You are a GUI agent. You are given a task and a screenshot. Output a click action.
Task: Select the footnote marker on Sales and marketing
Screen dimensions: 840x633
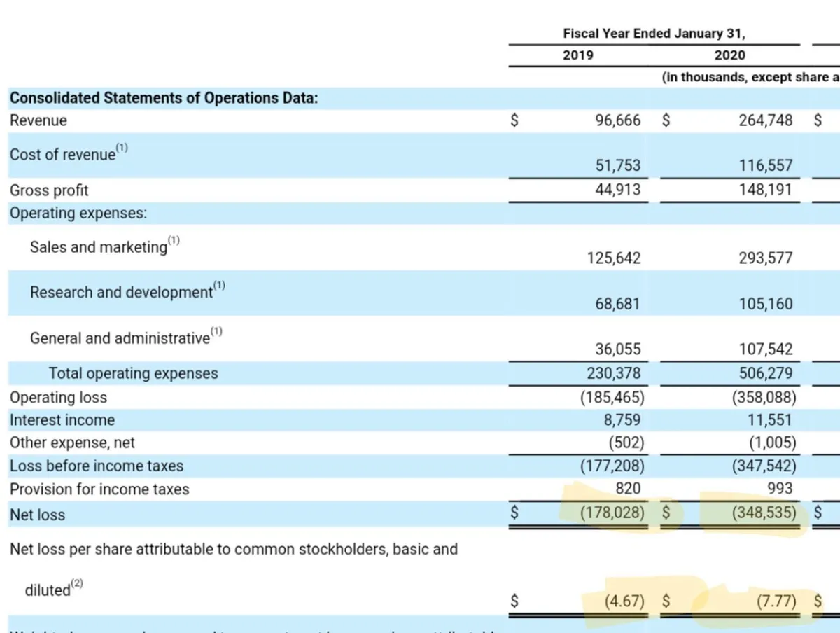[174, 241]
